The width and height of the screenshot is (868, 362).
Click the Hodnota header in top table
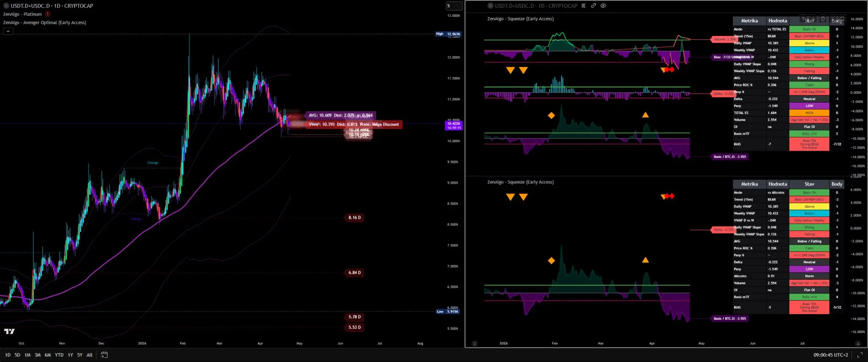click(778, 21)
